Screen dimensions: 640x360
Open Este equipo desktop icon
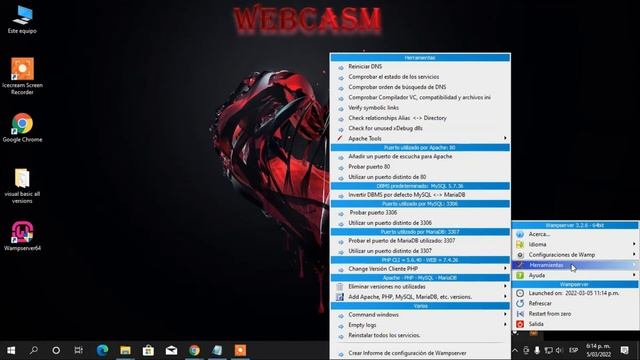[22, 20]
